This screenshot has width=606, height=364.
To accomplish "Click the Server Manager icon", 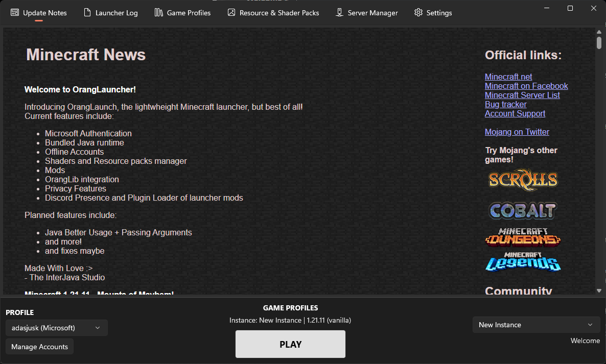I will [339, 13].
